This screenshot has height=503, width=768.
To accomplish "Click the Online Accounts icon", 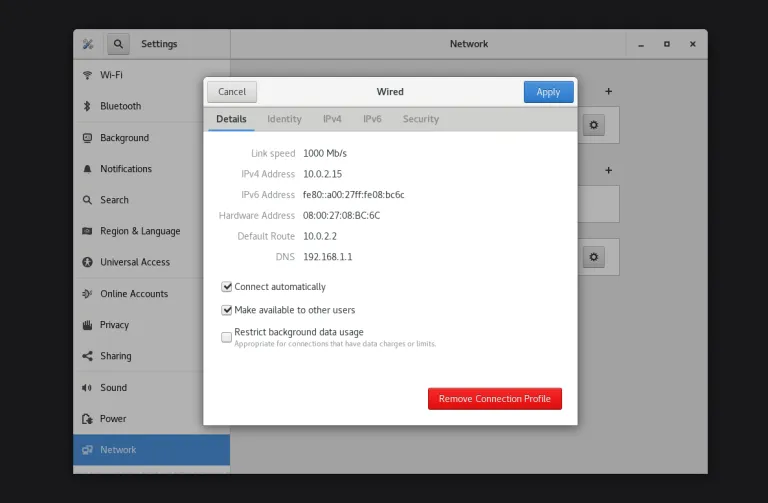I will pyautogui.click(x=87, y=293).
